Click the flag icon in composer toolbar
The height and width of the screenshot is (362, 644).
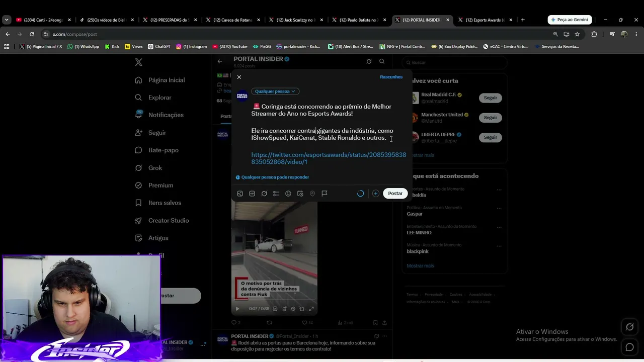tap(325, 194)
